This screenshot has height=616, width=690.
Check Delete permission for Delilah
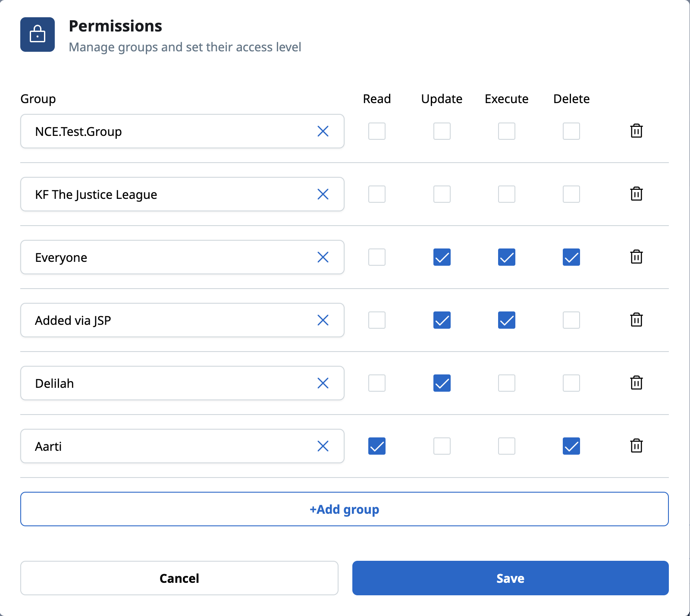[x=571, y=383]
